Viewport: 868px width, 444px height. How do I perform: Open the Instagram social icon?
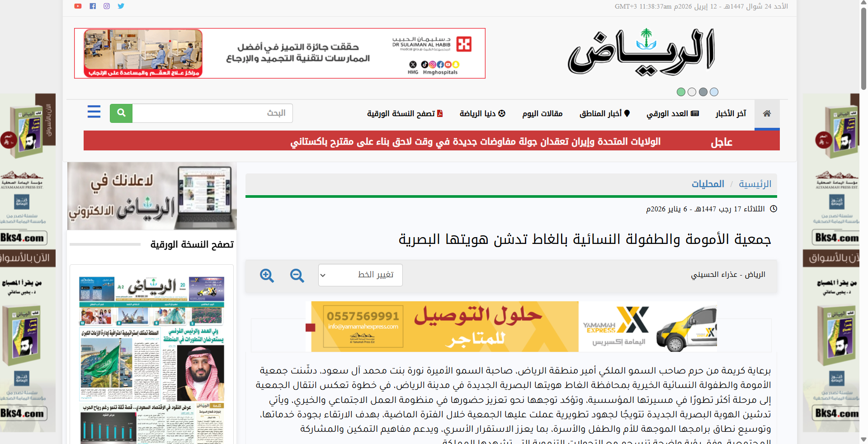[x=107, y=6]
